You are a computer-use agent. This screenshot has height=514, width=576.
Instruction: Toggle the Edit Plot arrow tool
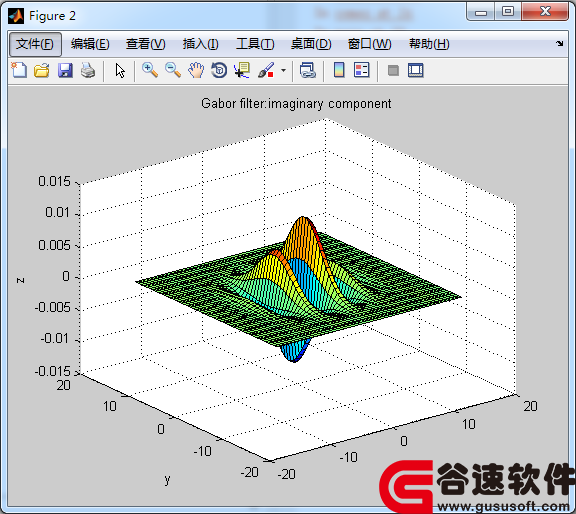pyautogui.click(x=120, y=70)
